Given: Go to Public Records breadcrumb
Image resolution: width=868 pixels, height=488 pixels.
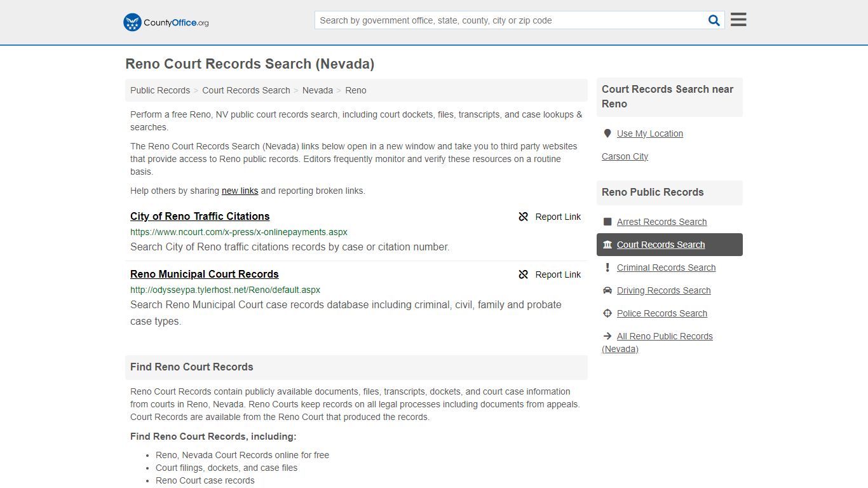Looking at the screenshot, I should (160, 90).
